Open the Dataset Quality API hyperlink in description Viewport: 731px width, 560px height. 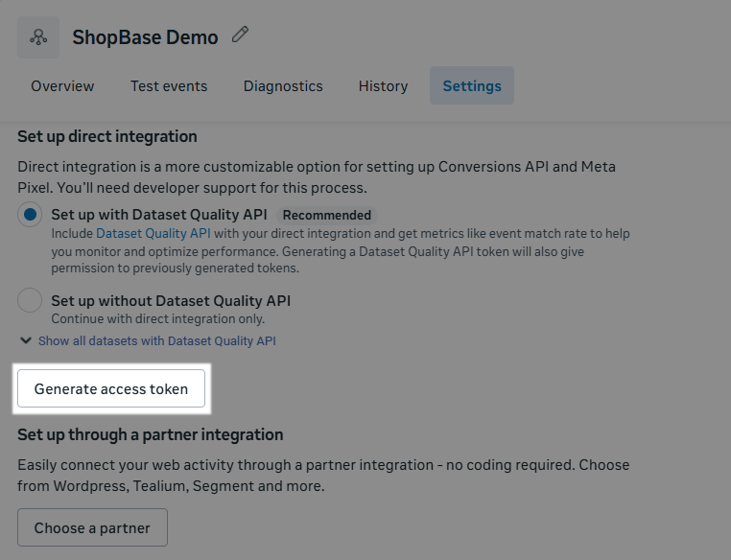[153, 233]
